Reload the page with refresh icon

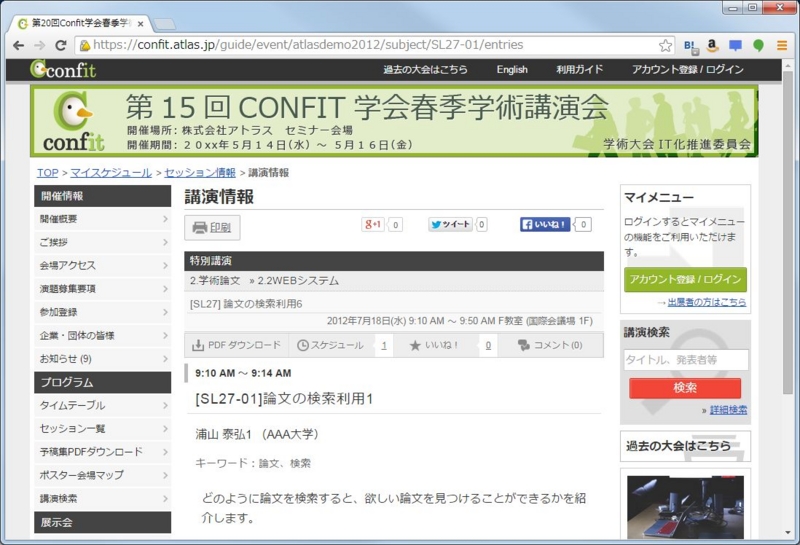(x=61, y=45)
